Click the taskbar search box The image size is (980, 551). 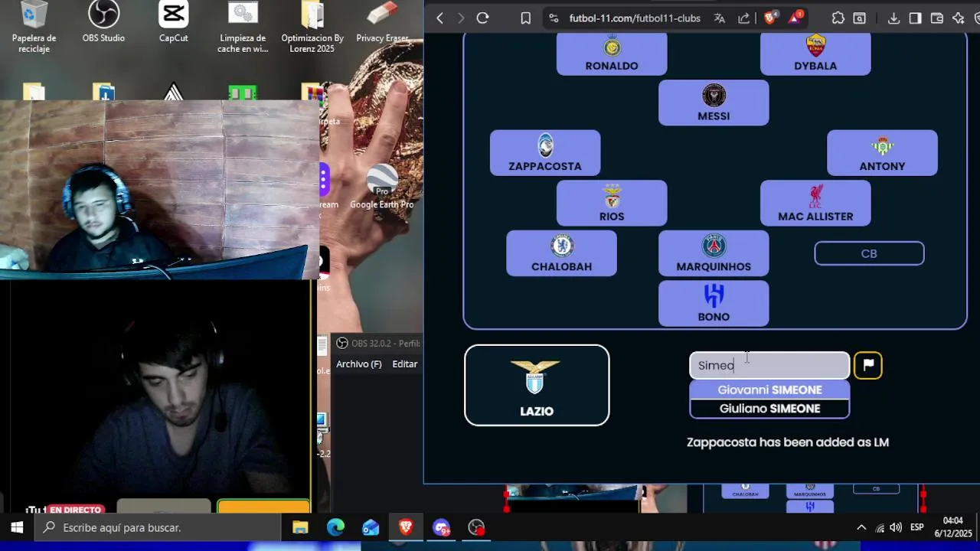point(158,527)
